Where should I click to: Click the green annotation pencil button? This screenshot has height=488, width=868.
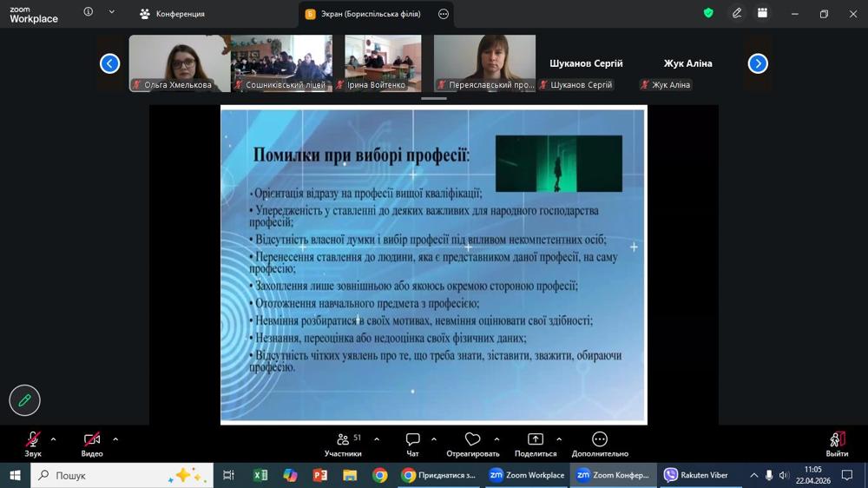[x=24, y=400]
